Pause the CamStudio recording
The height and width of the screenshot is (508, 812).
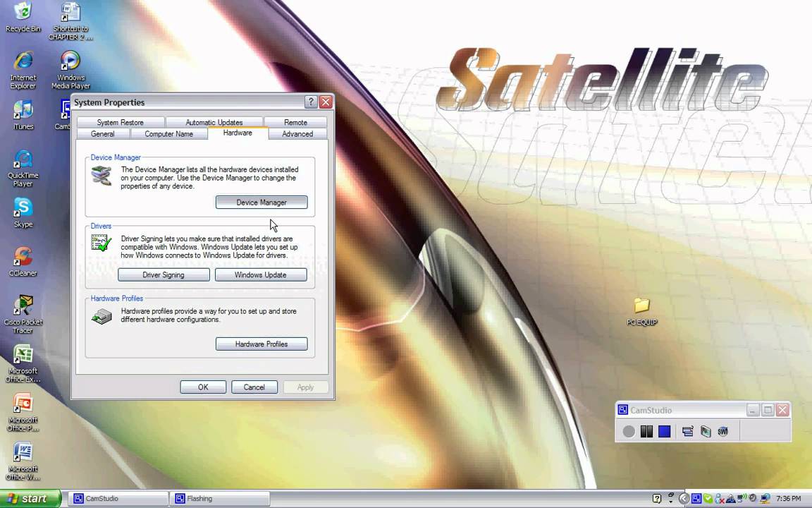(646, 431)
